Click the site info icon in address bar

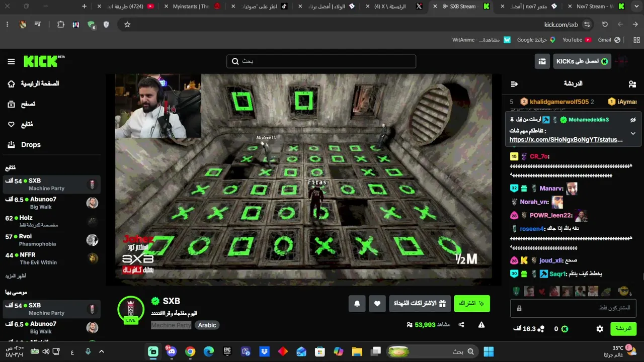point(587,24)
